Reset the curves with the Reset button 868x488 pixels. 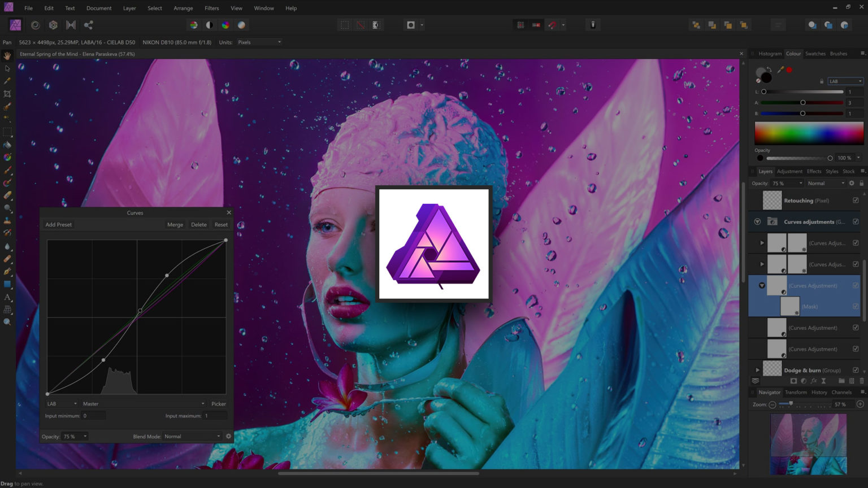(x=221, y=224)
